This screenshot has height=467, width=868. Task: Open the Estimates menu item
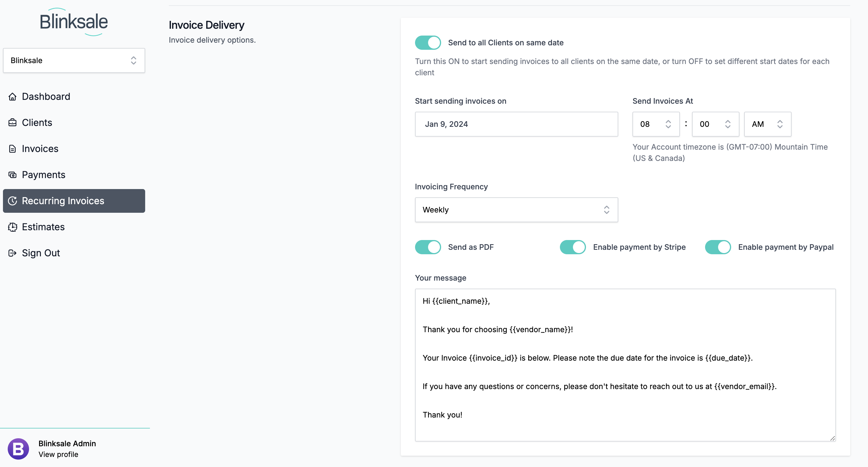click(x=43, y=227)
